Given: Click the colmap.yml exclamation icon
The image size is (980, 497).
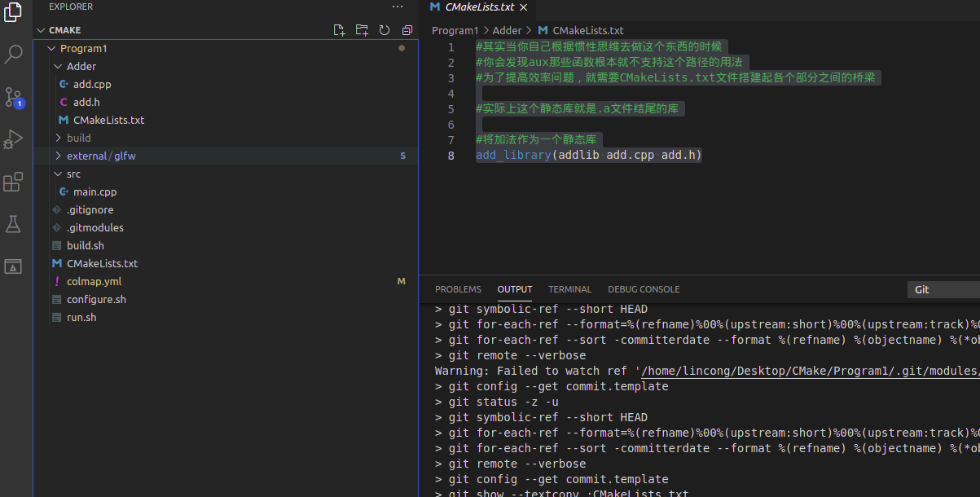Looking at the screenshot, I should pyautogui.click(x=57, y=281).
